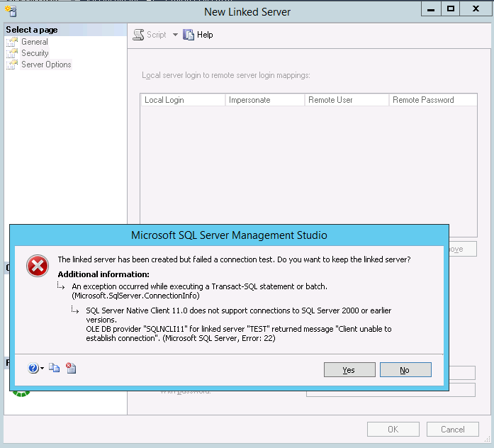
Task: Click the New Linked Server window icon
Action: click(x=11, y=11)
